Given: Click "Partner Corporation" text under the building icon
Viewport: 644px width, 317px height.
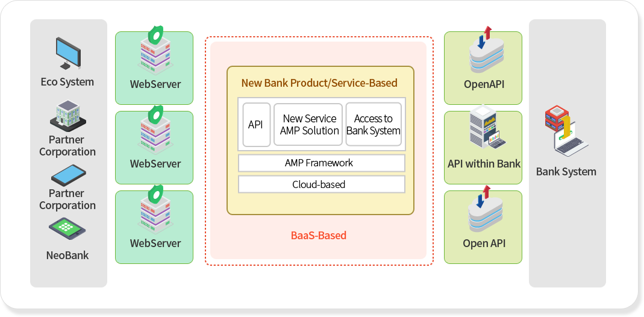Looking at the screenshot, I should (67, 146).
